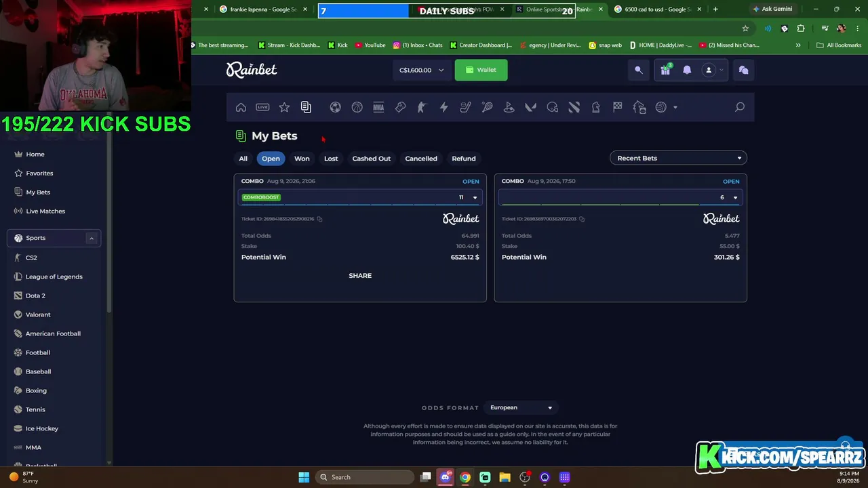The height and width of the screenshot is (488, 868).
Task: Copy ticket ID ending 072203
Action: [x=582, y=219]
